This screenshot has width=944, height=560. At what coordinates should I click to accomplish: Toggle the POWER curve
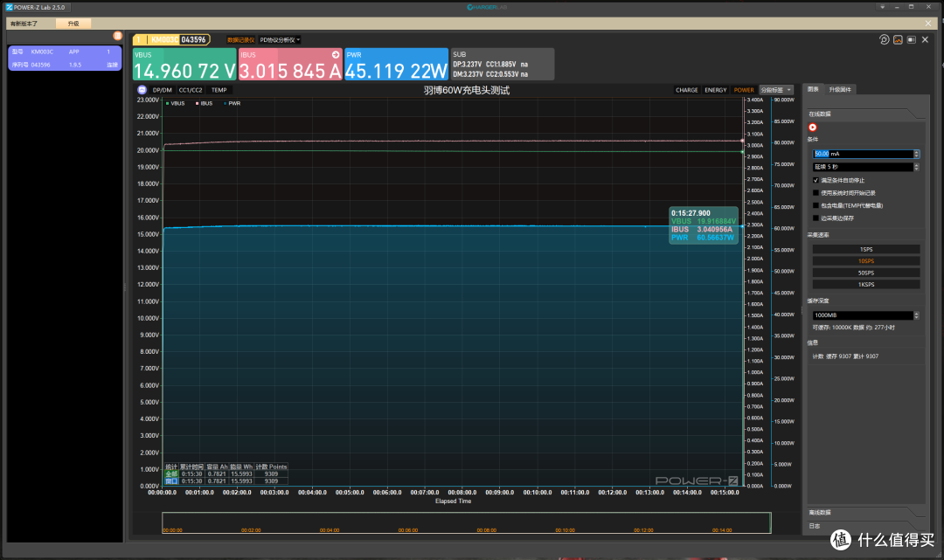744,90
